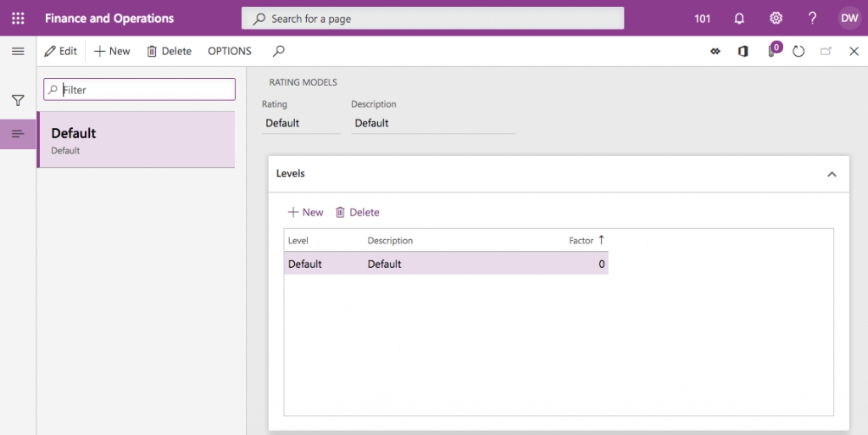Image resolution: width=868 pixels, height=435 pixels.
Task: Open the attachments paperclip with badge
Action: (x=773, y=50)
